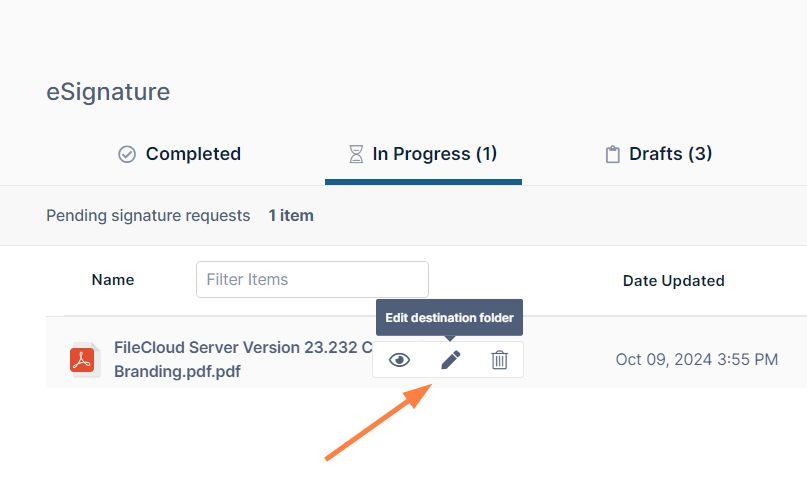Sort by the Name column header
This screenshot has width=807, height=487.
[x=113, y=280]
